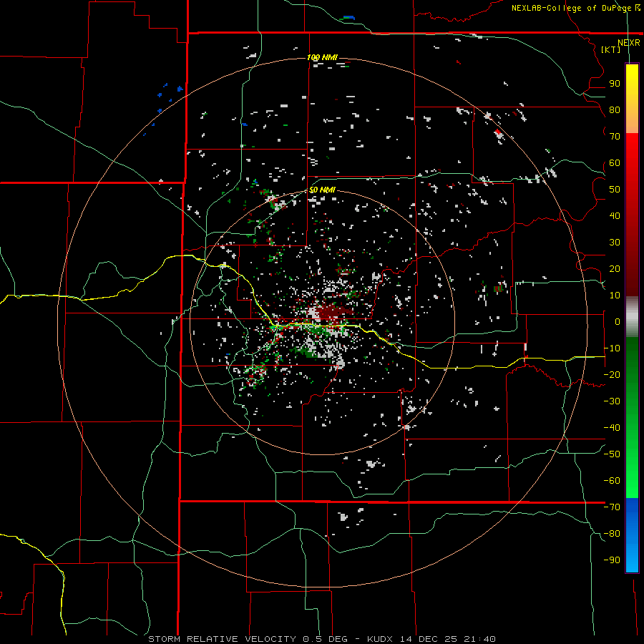Pick the 70 value on velocity scale
This screenshot has height=644, width=644.
click(615, 137)
